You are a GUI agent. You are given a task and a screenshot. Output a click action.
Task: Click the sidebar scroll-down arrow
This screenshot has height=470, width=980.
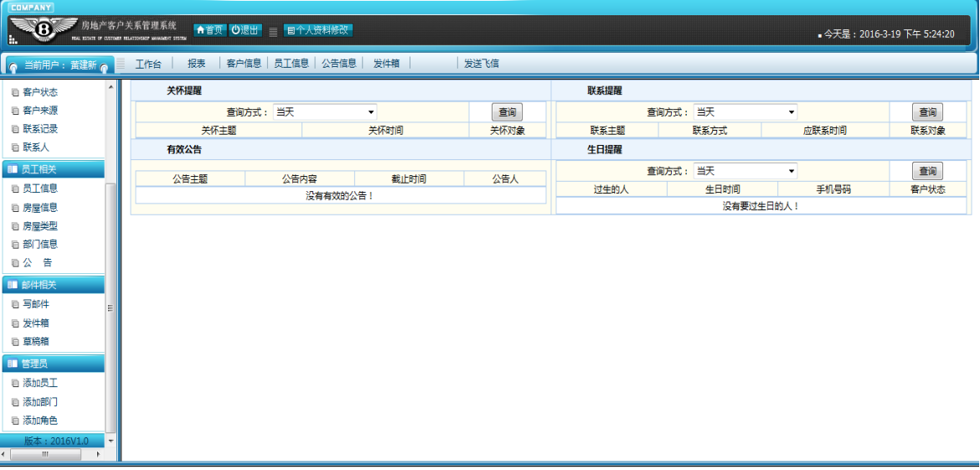click(111, 441)
